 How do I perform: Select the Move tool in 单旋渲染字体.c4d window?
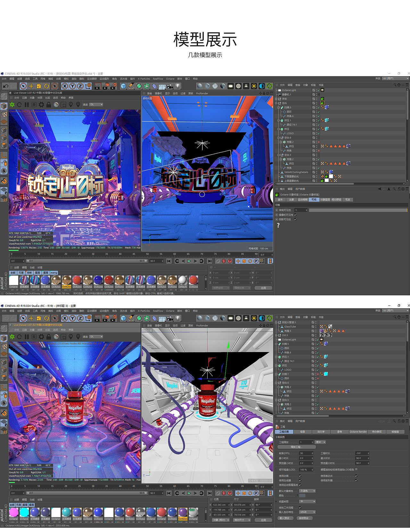[31, 86]
